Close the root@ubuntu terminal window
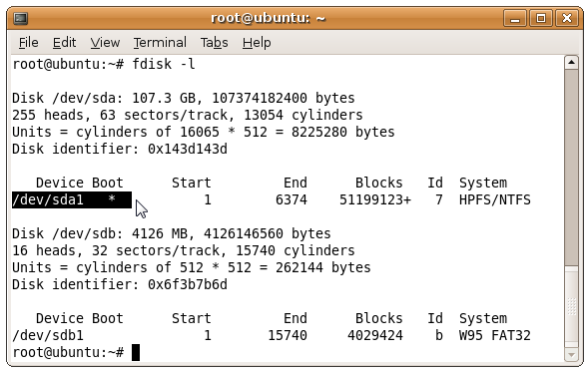 coord(566,18)
